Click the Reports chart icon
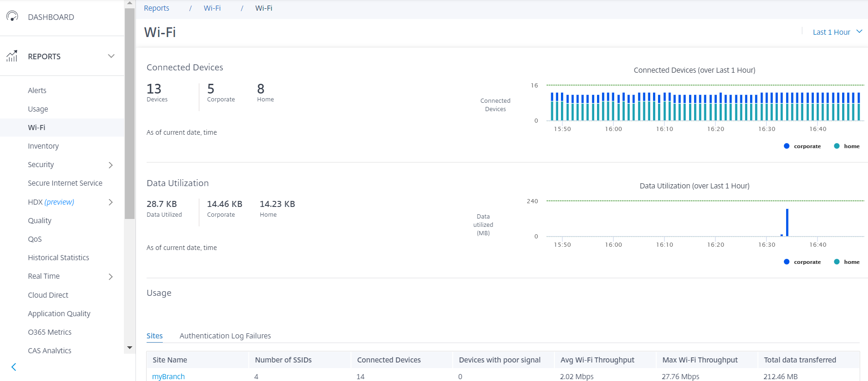868x381 pixels. click(x=12, y=56)
